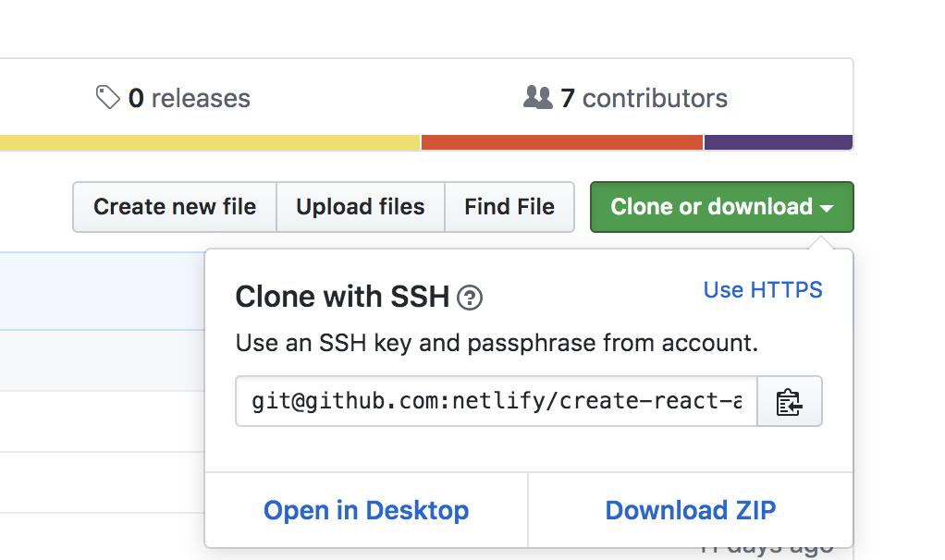Click the Find File button
The height and width of the screenshot is (560, 945).
click(509, 207)
